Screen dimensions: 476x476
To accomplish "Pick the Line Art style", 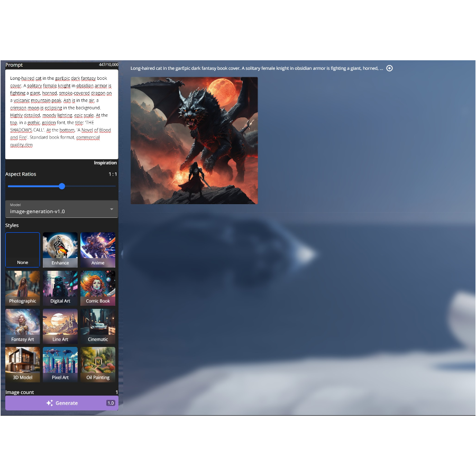I will click(x=60, y=326).
